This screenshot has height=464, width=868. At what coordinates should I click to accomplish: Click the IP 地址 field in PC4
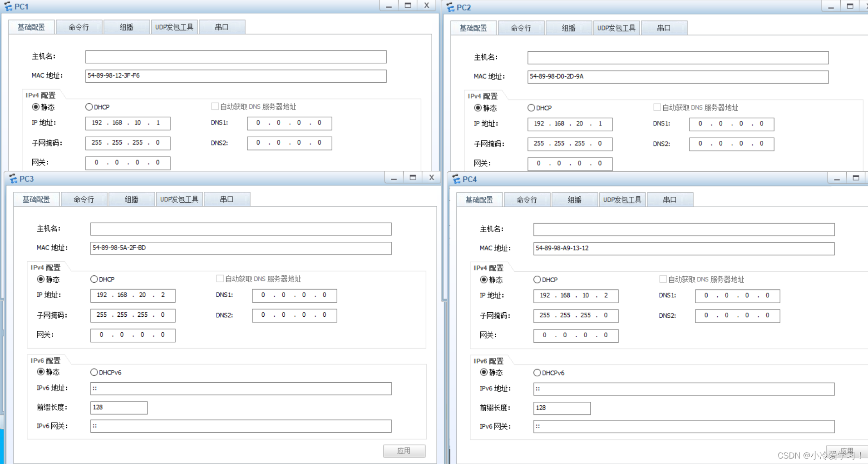pos(576,295)
